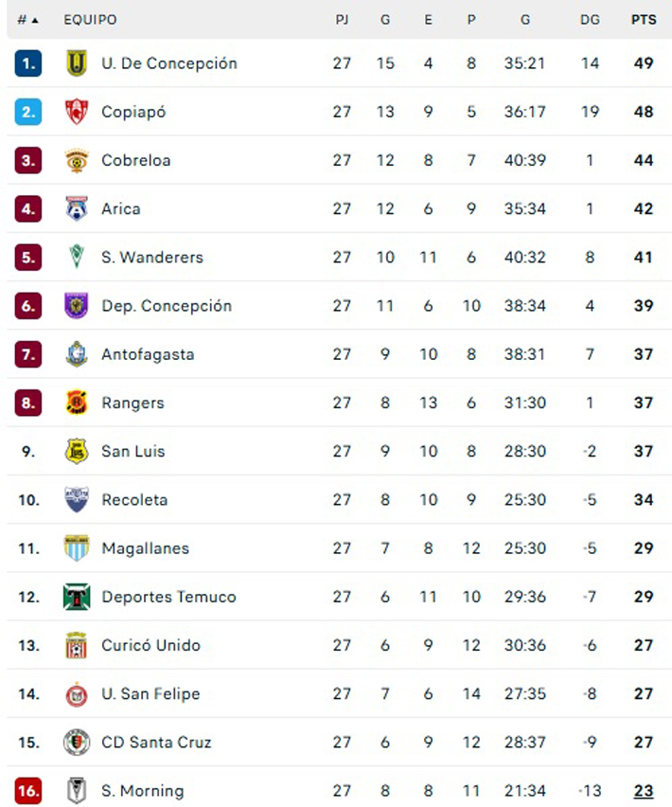Open the Dep. Concepción team link

[x=167, y=306]
